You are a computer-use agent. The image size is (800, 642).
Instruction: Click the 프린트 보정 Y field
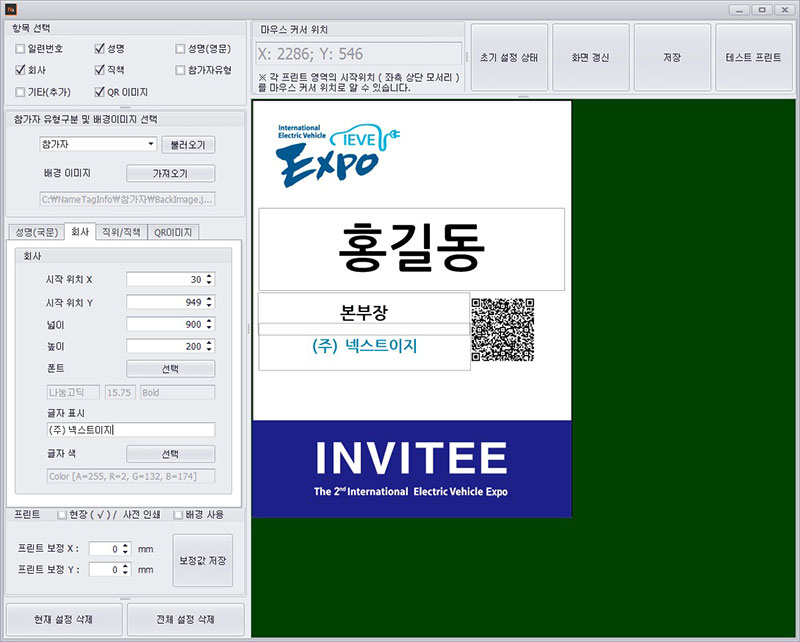[105, 570]
